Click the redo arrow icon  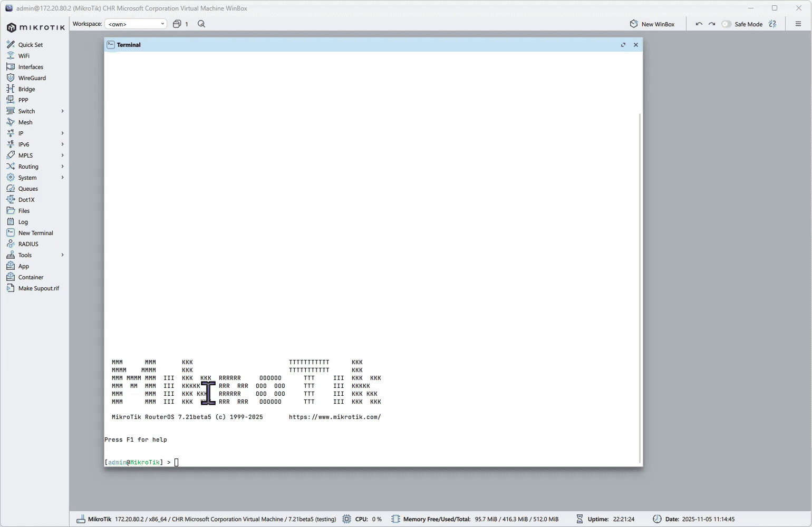pyautogui.click(x=712, y=24)
